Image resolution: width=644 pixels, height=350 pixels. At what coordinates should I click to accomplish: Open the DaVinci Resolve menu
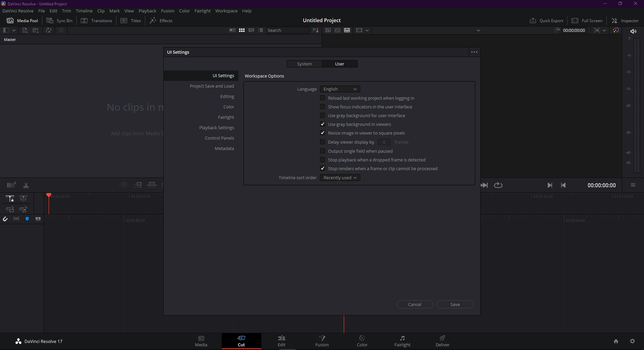pos(18,11)
